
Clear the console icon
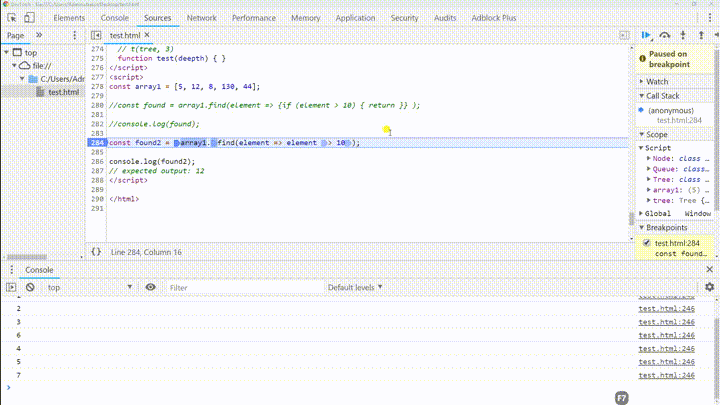(30, 287)
